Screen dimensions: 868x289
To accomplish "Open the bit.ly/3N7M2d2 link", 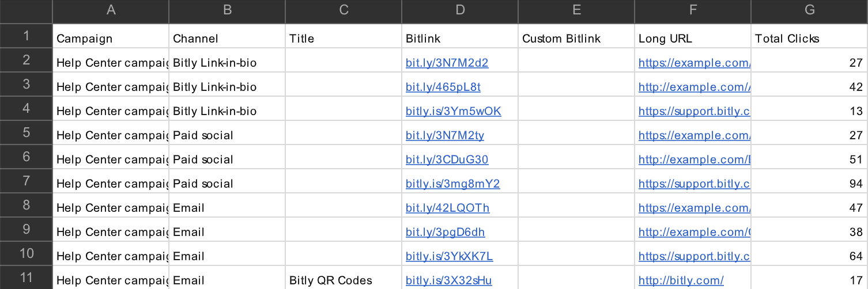I will coord(447,63).
